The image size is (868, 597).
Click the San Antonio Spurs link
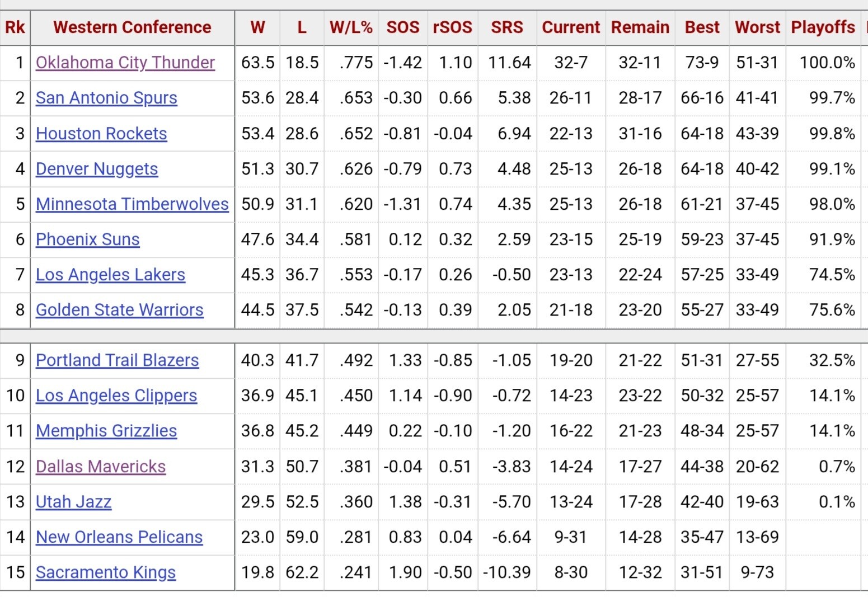[x=106, y=98]
